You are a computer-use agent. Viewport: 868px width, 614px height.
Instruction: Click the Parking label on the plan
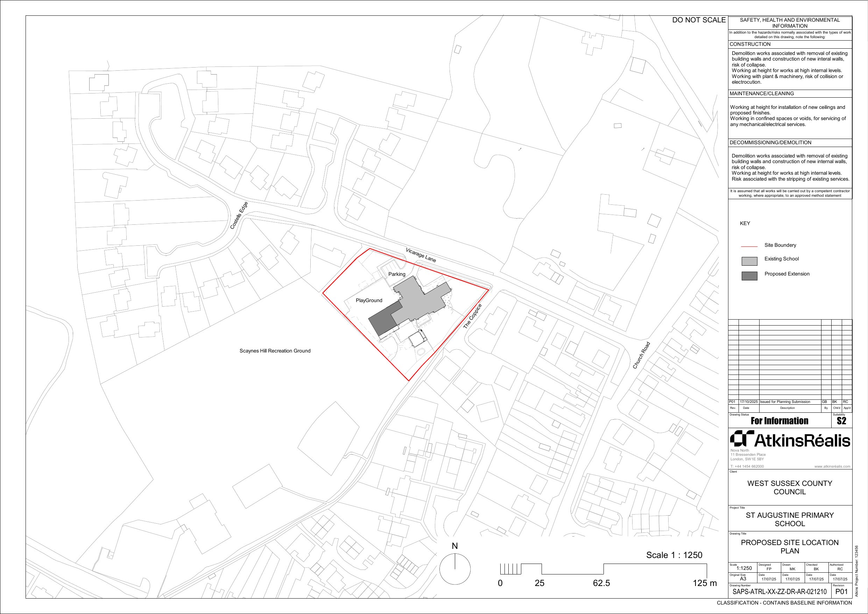(397, 274)
